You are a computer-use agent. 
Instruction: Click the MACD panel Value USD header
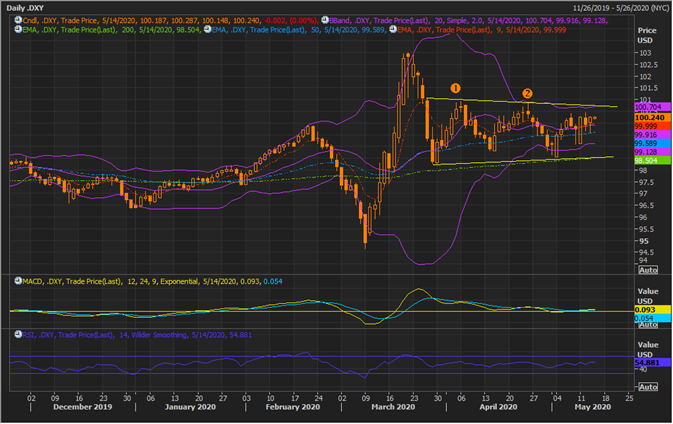point(648,296)
